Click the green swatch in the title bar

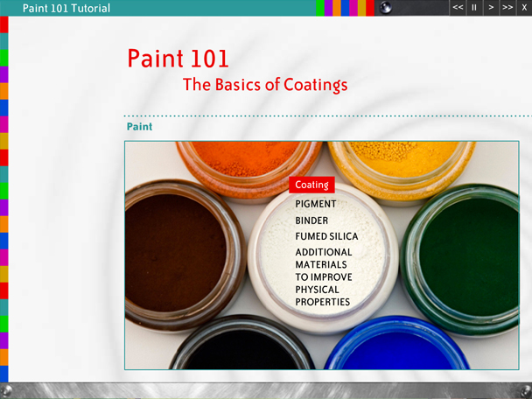(320, 8)
